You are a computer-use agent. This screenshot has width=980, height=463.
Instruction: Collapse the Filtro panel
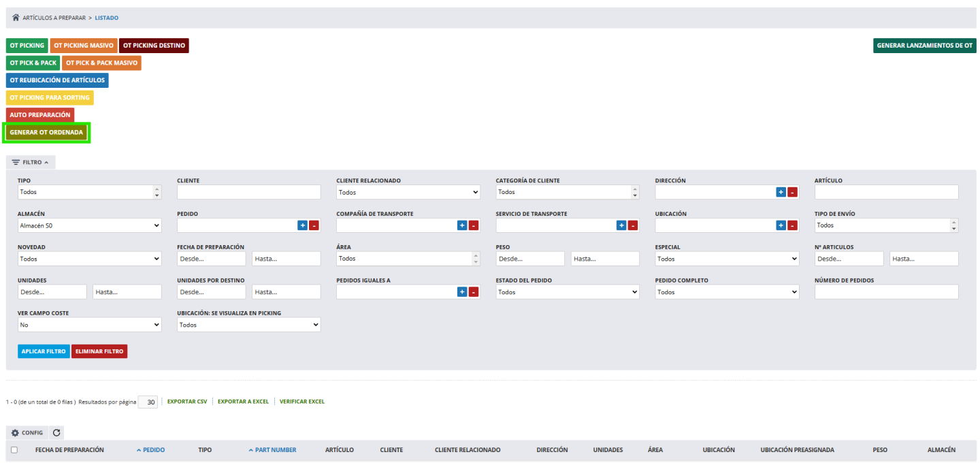click(31, 163)
